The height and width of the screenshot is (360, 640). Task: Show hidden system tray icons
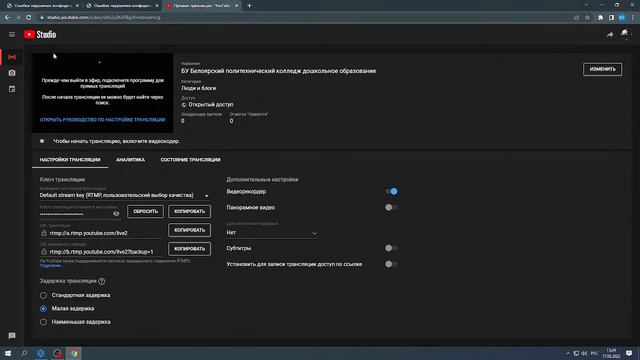568,353
